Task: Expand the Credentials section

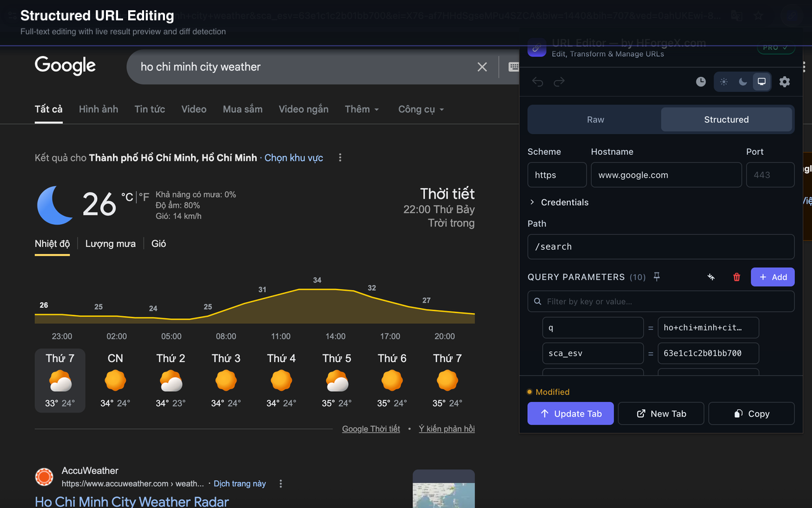Action: click(x=558, y=202)
